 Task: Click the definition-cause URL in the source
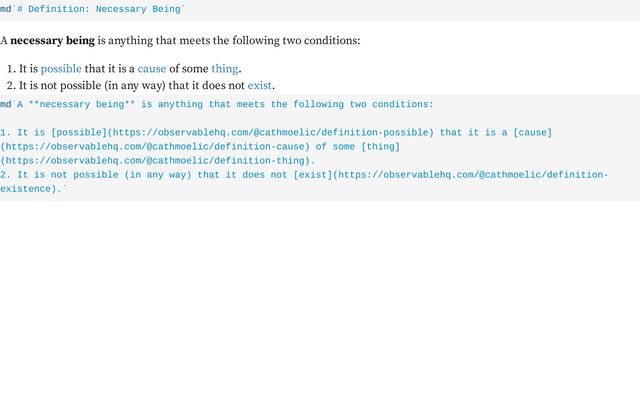click(155, 147)
